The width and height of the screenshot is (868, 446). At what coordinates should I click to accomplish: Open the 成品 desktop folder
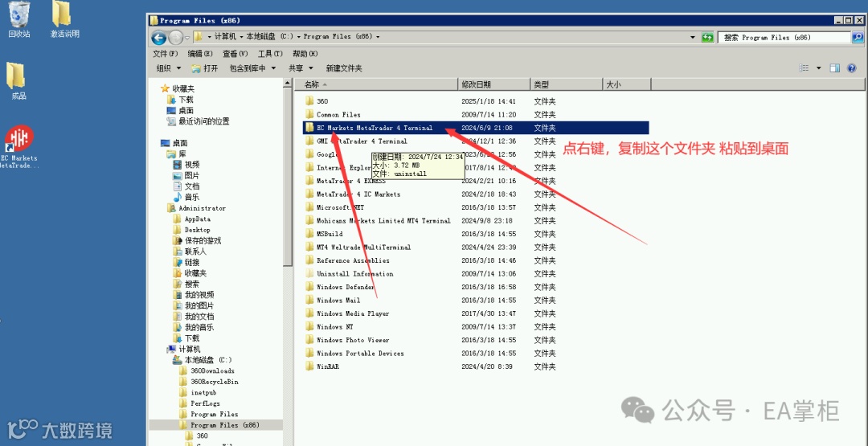point(18,81)
